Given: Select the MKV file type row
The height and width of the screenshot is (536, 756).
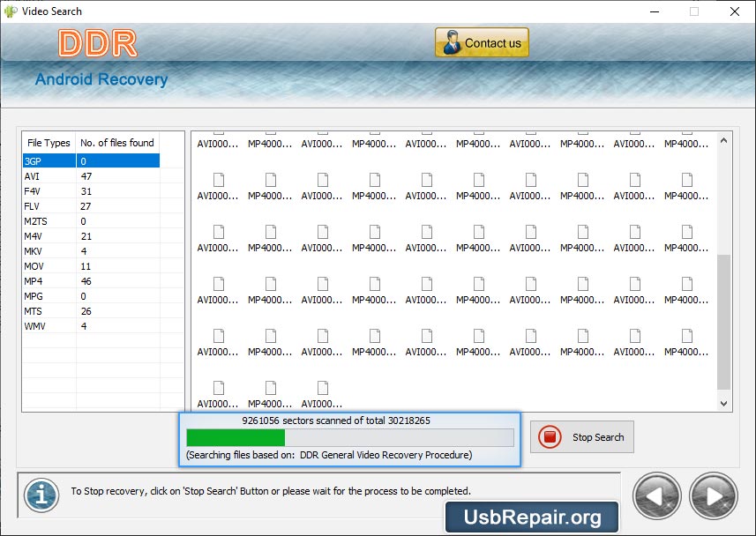Looking at the screenshot, I should click(x=91, y=250).
